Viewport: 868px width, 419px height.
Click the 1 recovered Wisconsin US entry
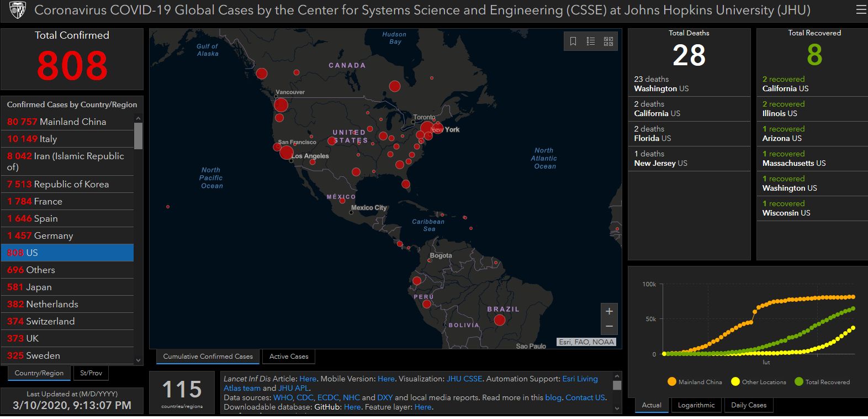coord(812,208)
